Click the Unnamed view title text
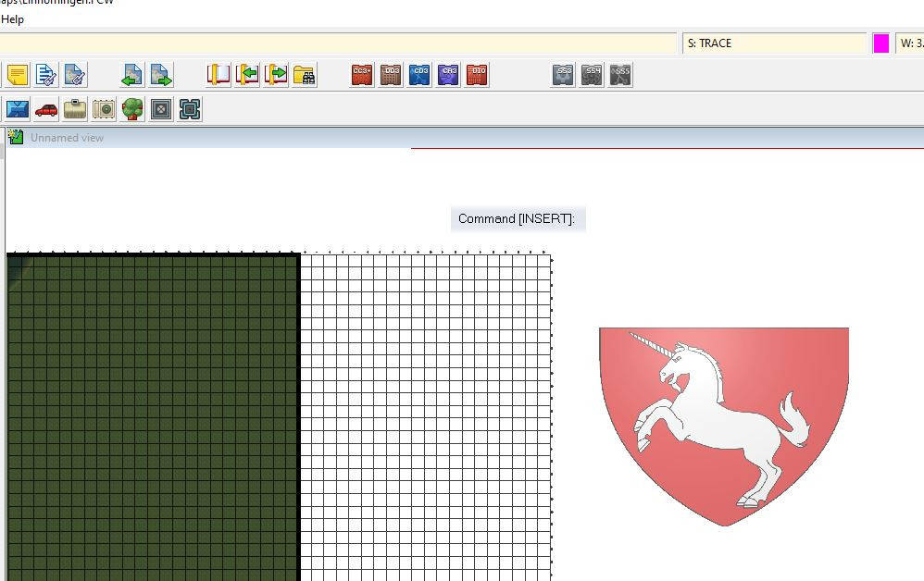This screenshot has height=581, width=924. click(x=68, y=138)
